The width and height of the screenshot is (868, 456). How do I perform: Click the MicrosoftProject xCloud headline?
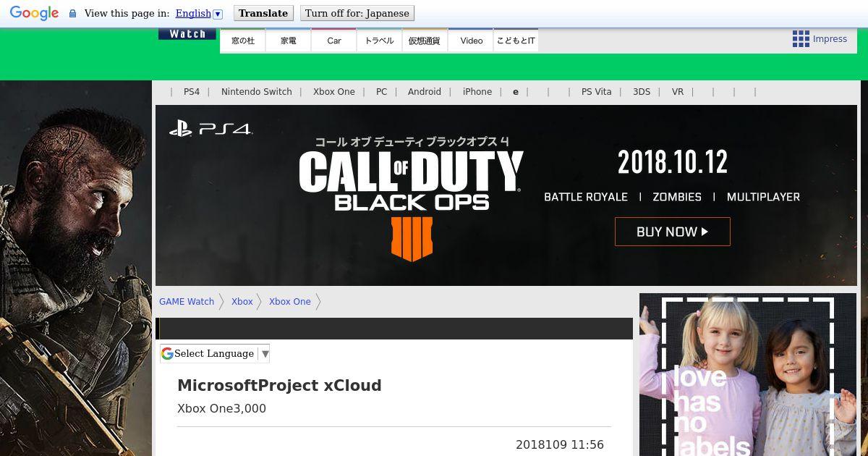click(279, 386)
